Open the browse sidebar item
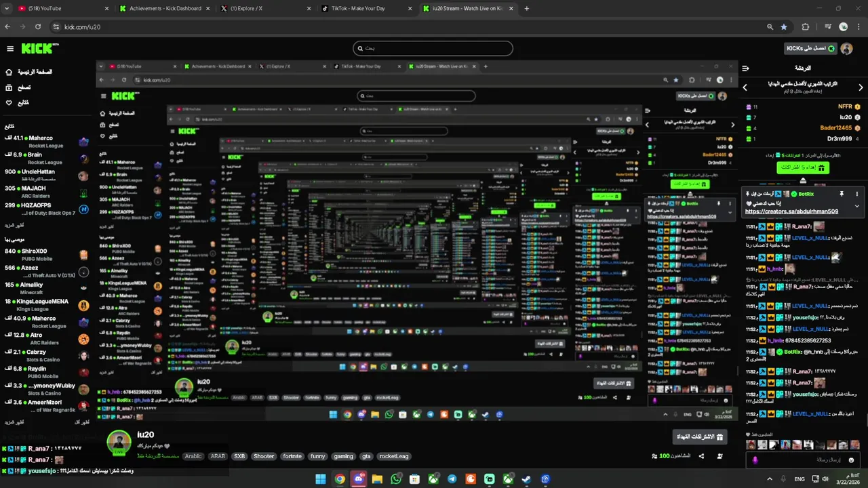868x488 pixels. click(x=18, y=87)
